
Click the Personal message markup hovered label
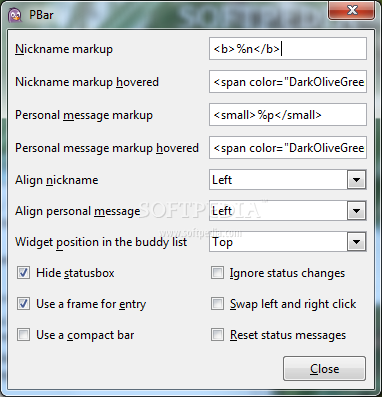107,148
